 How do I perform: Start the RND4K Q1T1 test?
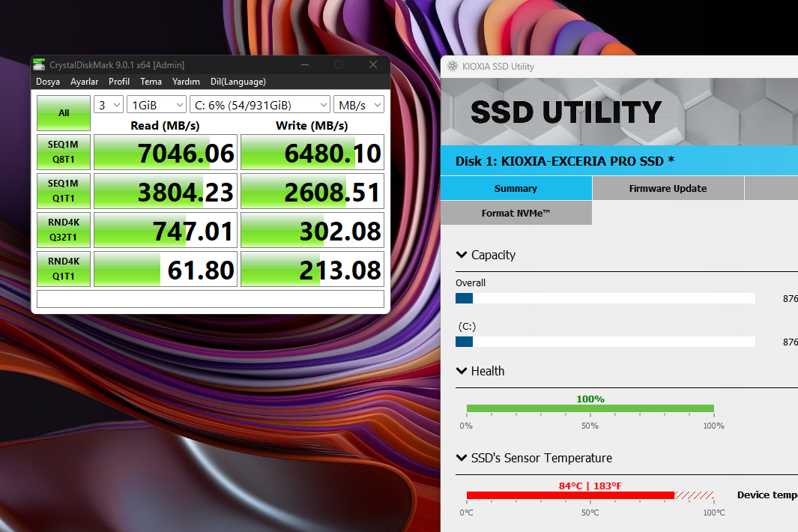[64, 269]
